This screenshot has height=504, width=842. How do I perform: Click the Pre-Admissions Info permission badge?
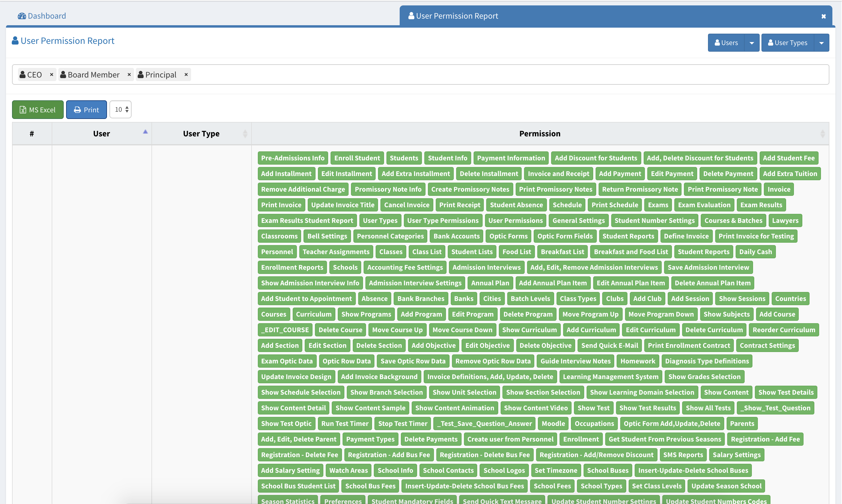point(293,158)
